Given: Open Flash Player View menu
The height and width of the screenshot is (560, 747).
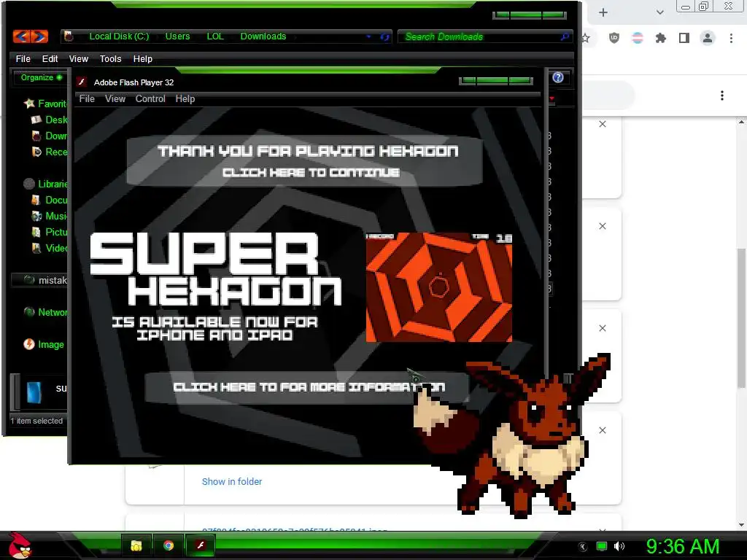Looking at the screenshot, I should pos(115,98).
